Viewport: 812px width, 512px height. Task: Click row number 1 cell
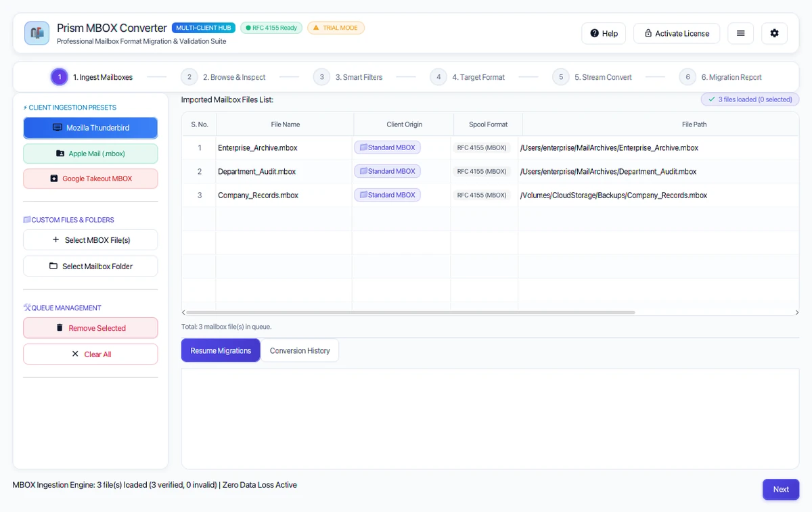coord(199,147)
